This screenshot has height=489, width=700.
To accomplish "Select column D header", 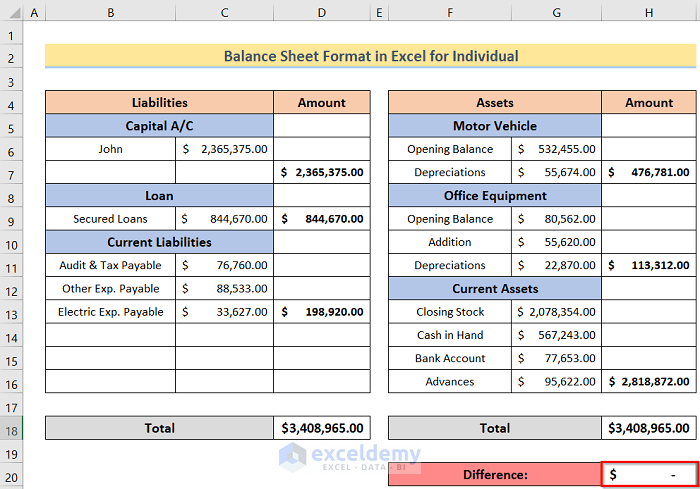I will [x=321, y=13].
